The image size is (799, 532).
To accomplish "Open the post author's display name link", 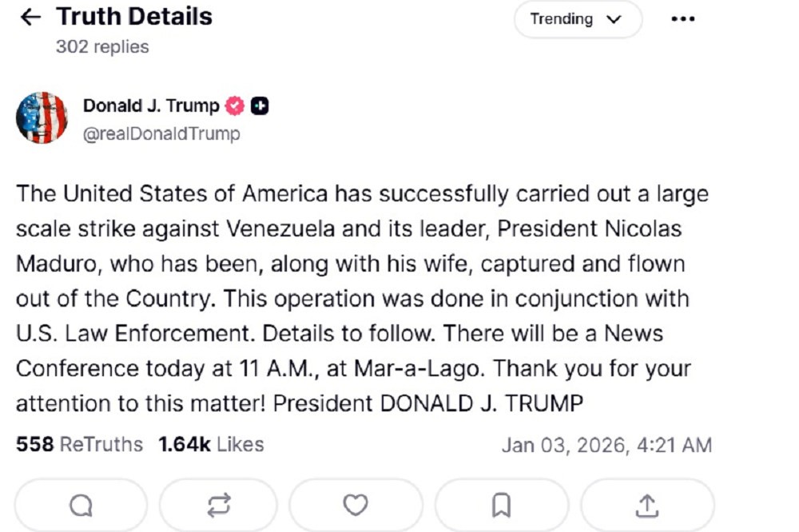I will tap(151, 106).
